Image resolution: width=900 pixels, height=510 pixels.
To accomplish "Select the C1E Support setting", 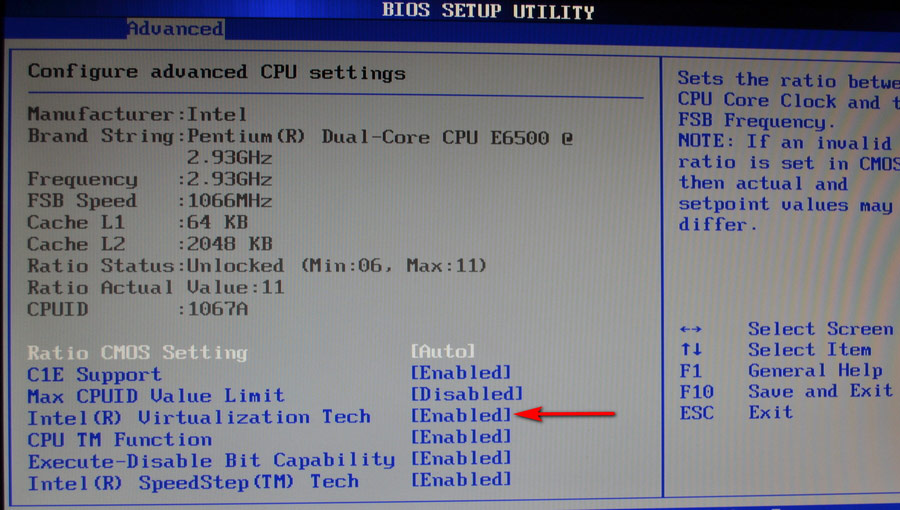I will pyautogui.click(x=95, y=374).
